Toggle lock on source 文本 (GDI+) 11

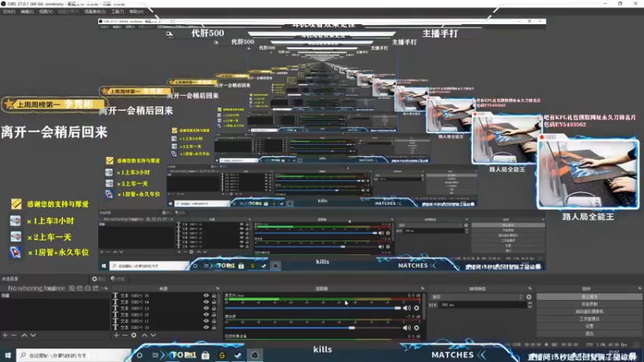pyautogui.click(x=213, y=321)
